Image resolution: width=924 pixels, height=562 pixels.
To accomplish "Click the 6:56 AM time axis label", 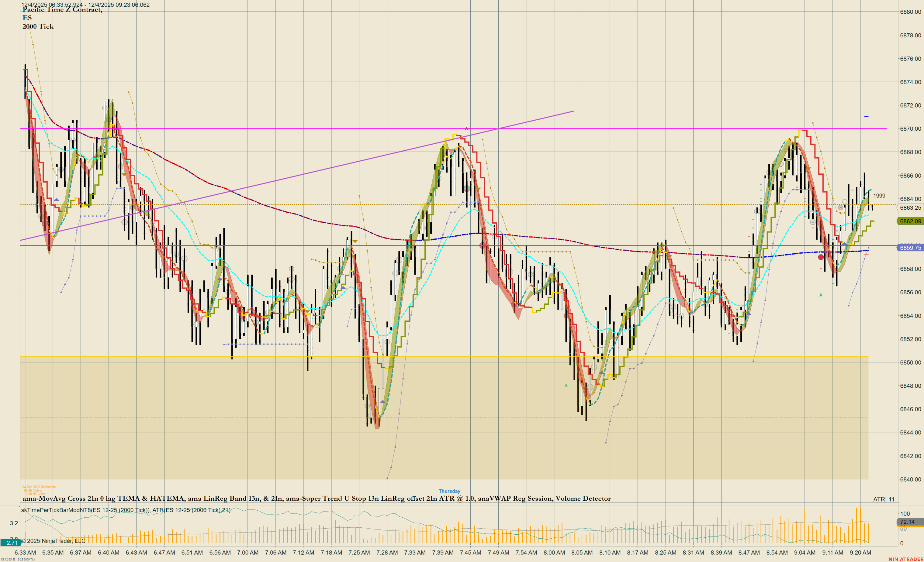I will coord(220,553).
